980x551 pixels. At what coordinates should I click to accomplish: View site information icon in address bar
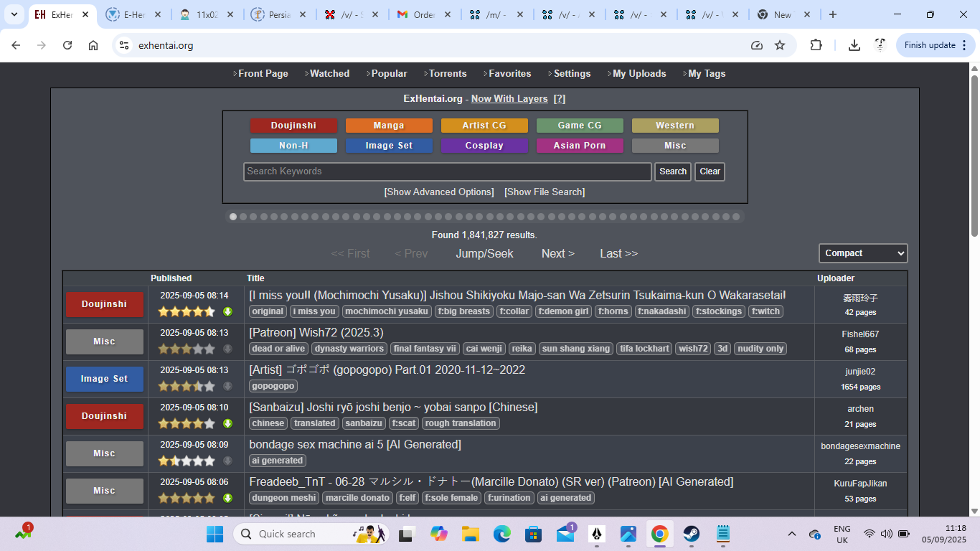pyautogui.click(x=124, y=45)
